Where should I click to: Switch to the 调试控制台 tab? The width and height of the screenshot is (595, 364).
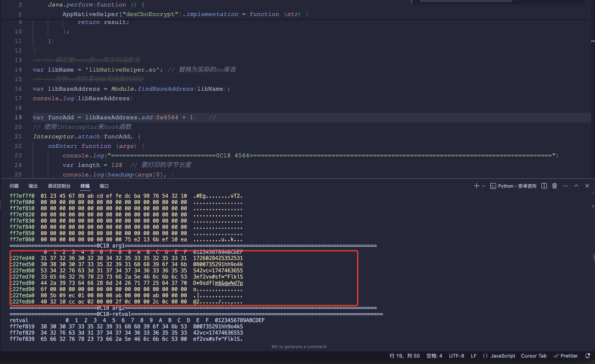click(59, 186)
